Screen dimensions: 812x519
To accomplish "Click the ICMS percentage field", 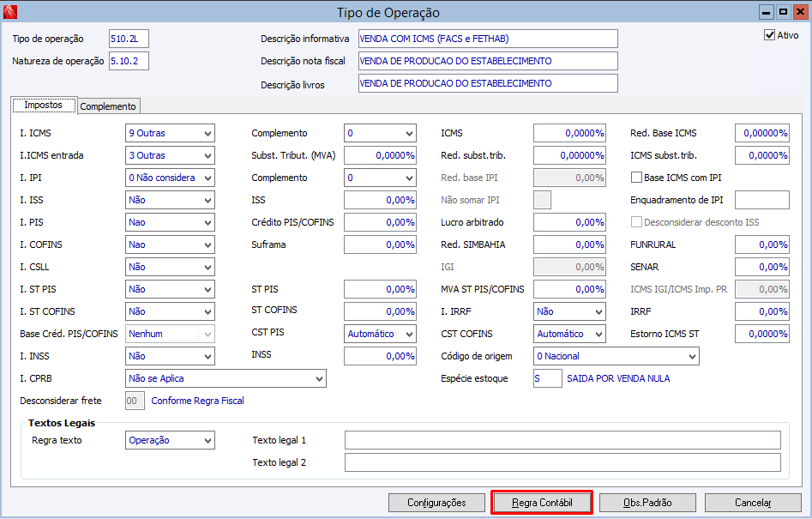I will tap(569, 133).
